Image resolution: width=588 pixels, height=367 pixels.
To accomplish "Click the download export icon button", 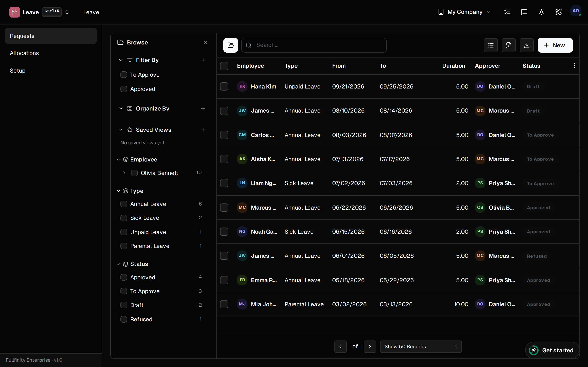I will [527, 45].
